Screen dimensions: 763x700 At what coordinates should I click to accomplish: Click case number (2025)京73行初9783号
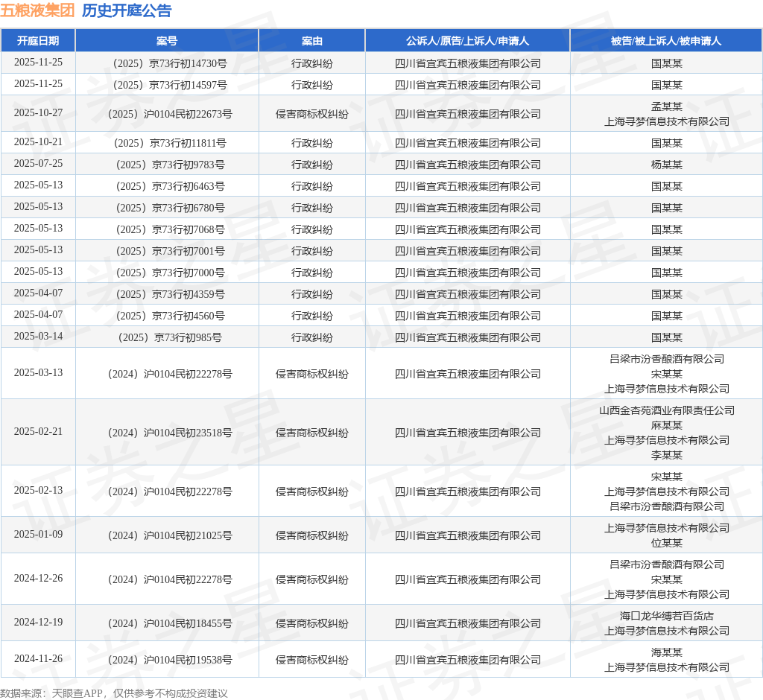coord(167,165)
